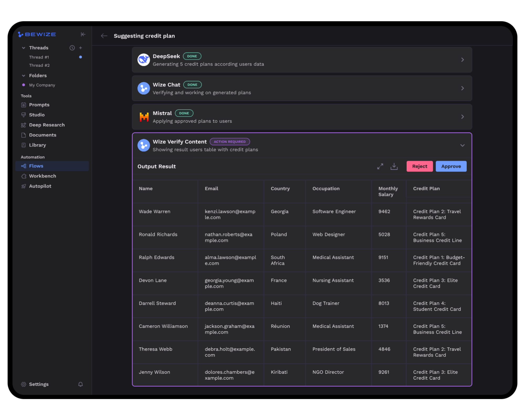Open Autopilot
Screen dimensions: 525x420
point(40,186)
